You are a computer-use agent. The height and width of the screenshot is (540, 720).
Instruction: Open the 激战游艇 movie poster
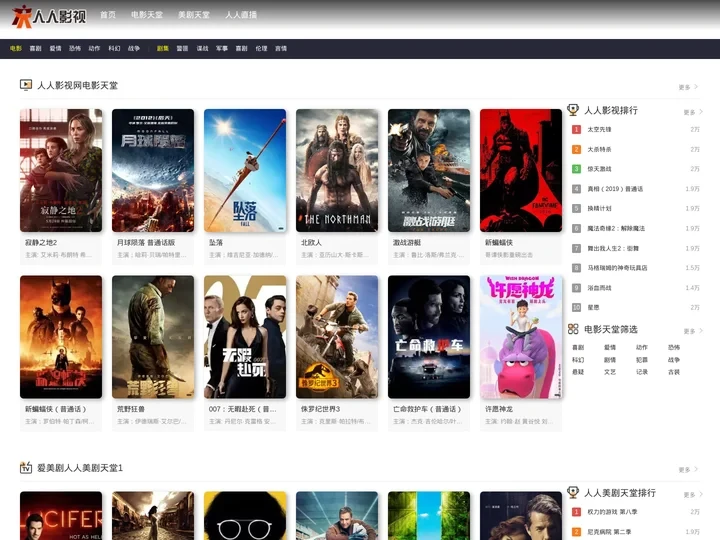pos(429,170)
